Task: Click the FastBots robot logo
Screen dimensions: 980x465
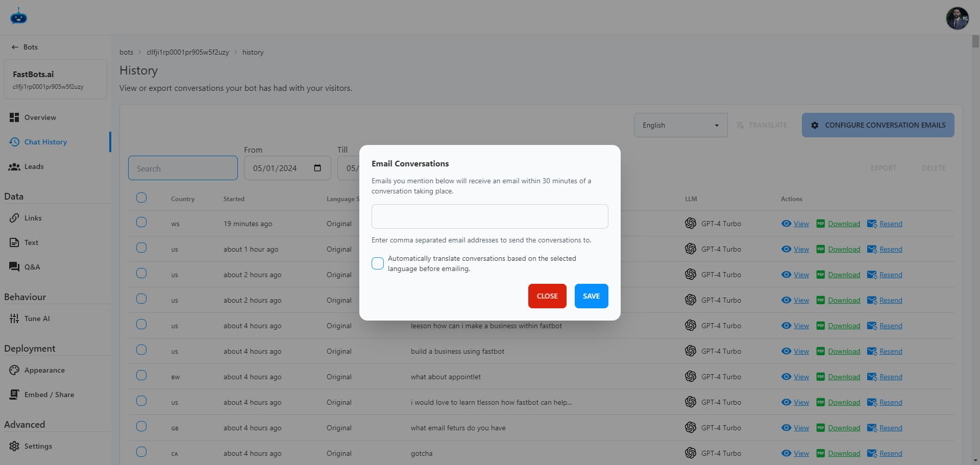Action: (x=18, y=17)
